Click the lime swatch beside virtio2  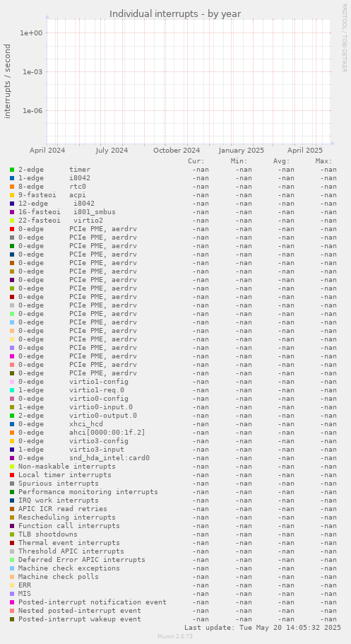click(x=12, y=221)
